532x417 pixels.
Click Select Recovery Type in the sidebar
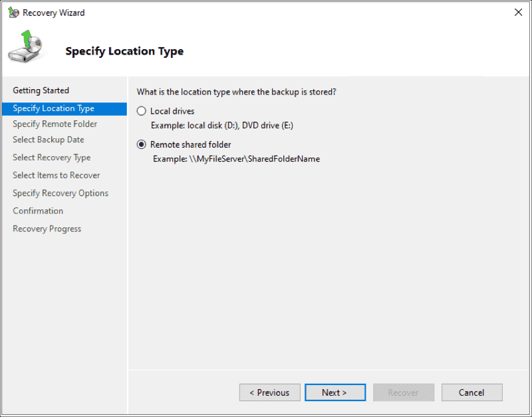[51, 158]
